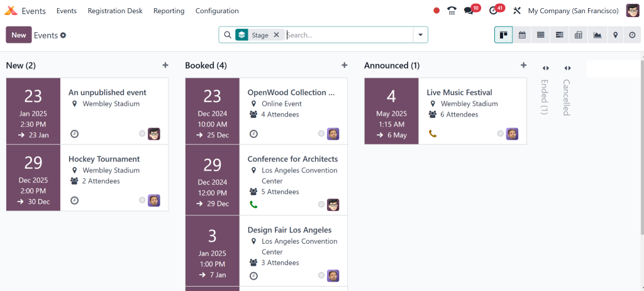Image resolution: width=644 pixels, height=291 pixels.
Task: Expand the search options dropdown arrow
Action: click(x=421, y=35)
